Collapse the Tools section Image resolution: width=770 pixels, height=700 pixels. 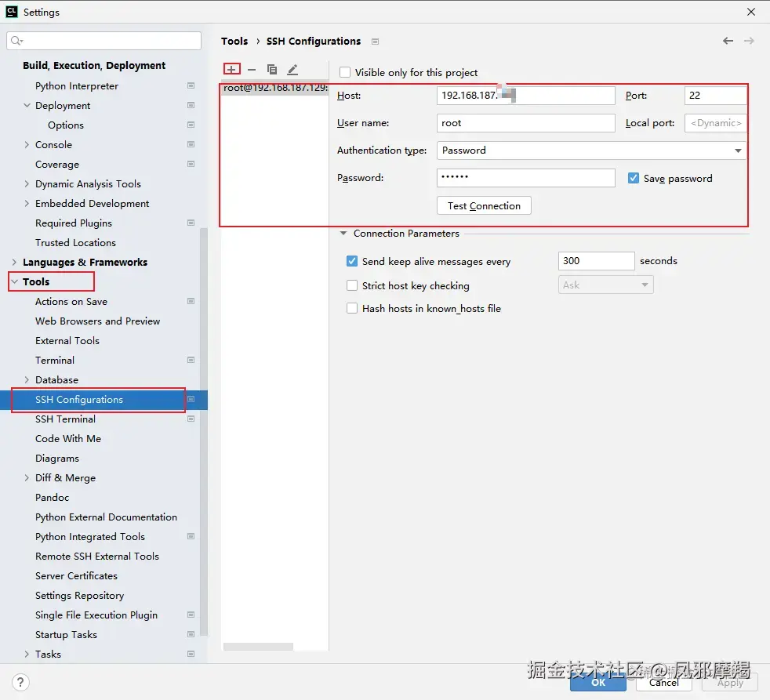coord(14,281)
